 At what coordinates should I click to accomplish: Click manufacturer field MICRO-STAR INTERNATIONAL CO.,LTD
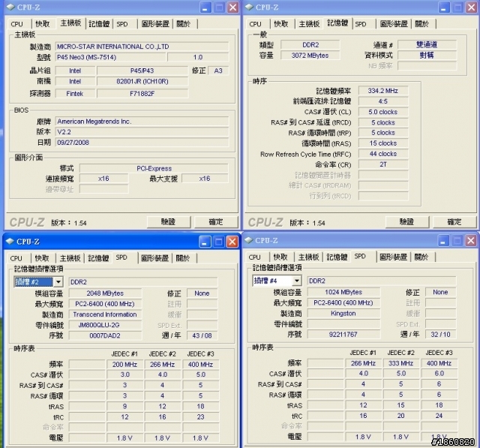[x=142, y=47]
